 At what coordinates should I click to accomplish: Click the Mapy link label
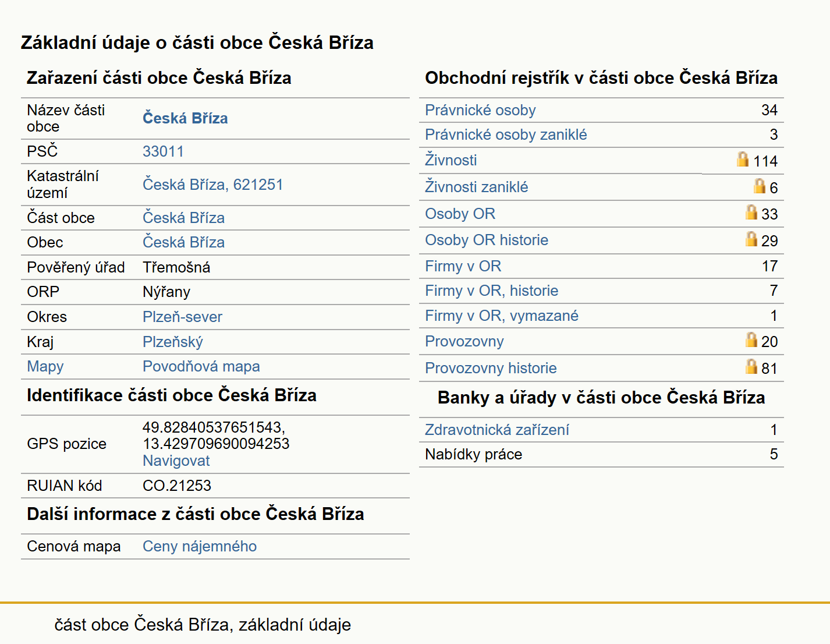(45, 366)
